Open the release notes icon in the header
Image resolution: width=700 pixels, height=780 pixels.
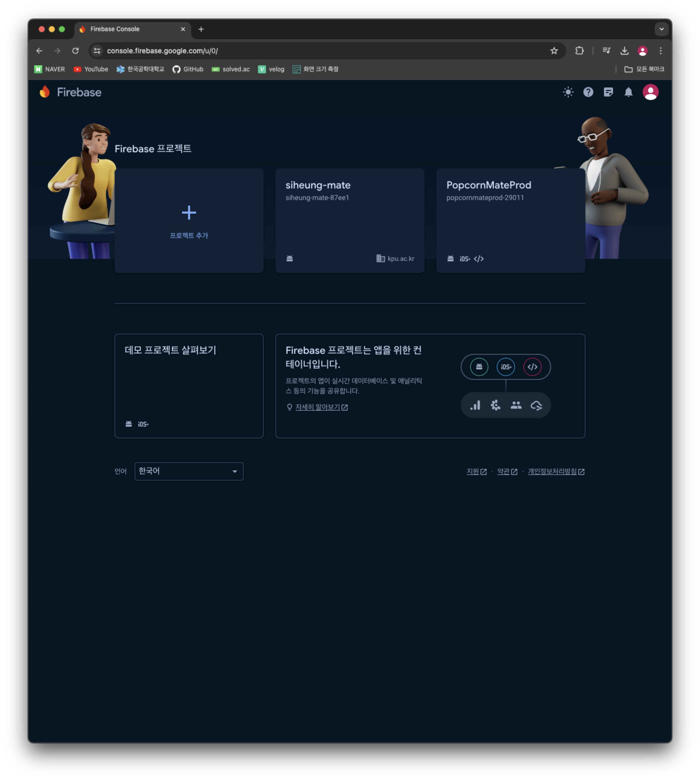click(x=608, y=92)
